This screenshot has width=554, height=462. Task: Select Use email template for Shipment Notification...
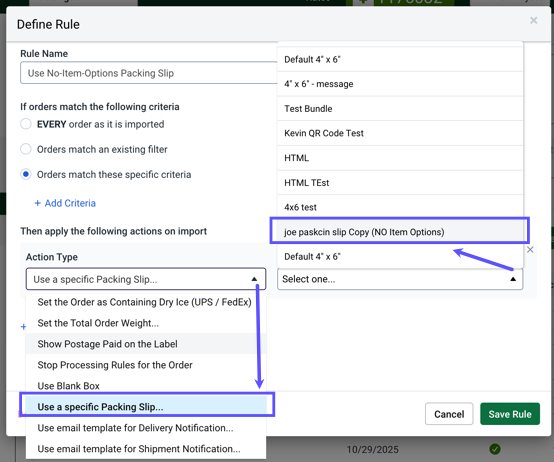(146, 449)
